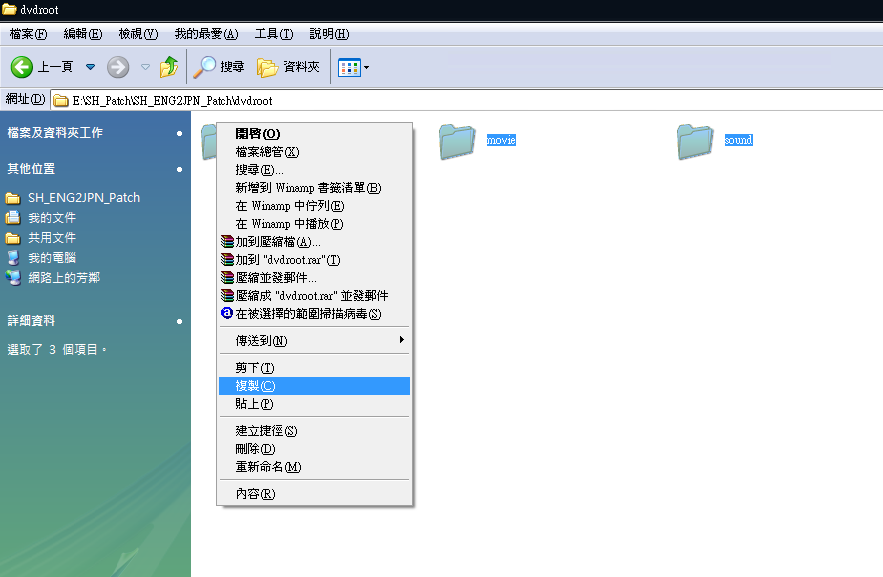Expand the Views dropdown arrow
This screenshot has width=883, height=577.
click(367, 67)
